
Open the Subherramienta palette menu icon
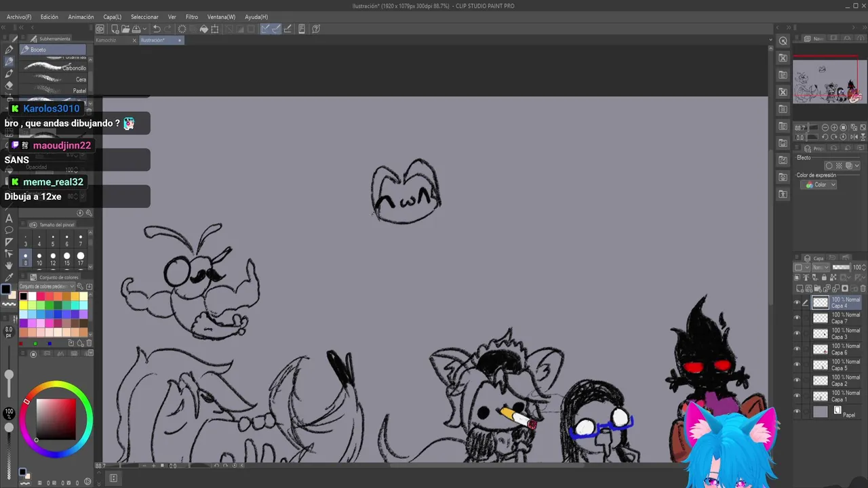tap(23, 39)
